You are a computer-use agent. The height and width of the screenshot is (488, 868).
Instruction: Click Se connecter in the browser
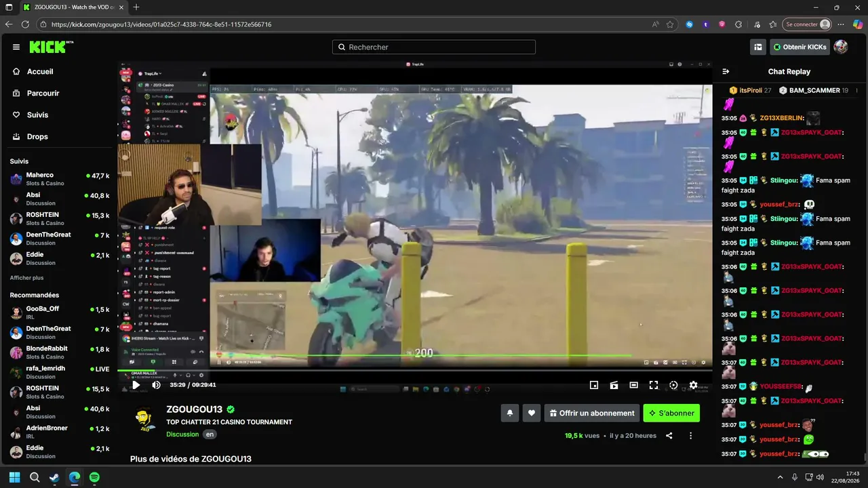tap(806, 24)
